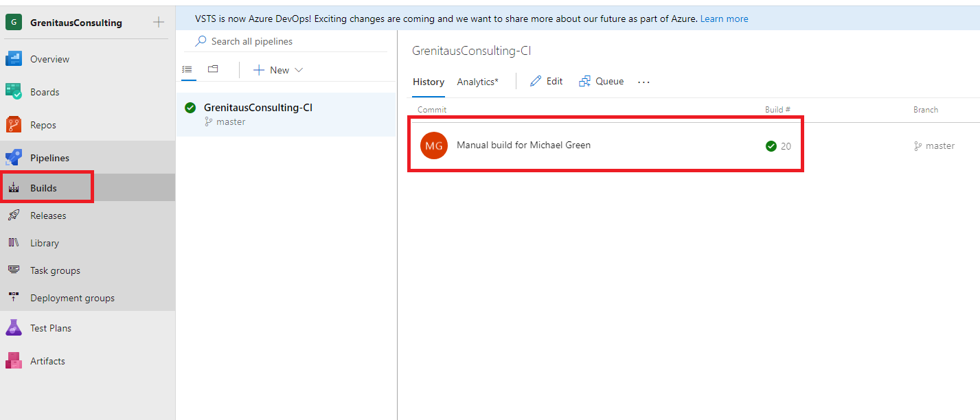Click the Library books icon

(x=14, y=243)
